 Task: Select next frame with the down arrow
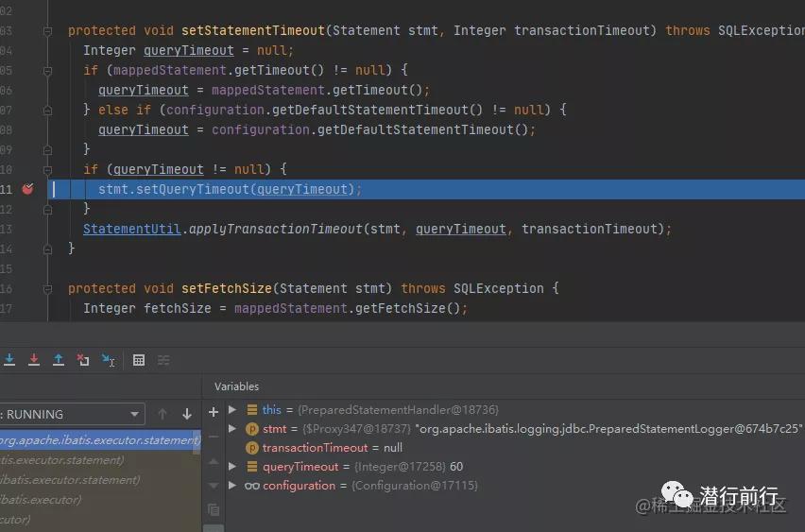(x=187, y=414)
